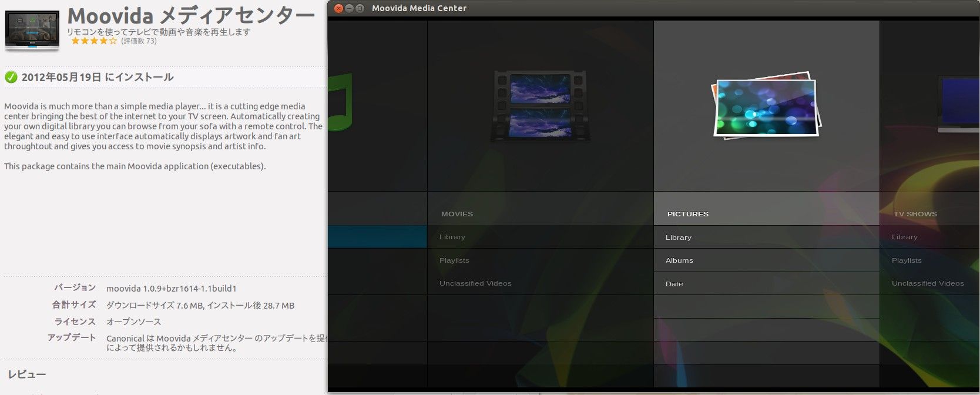The width and height of the screenshot is (980, 395).
Task: Click the バージョン label
Action: [x=75, y=287]
